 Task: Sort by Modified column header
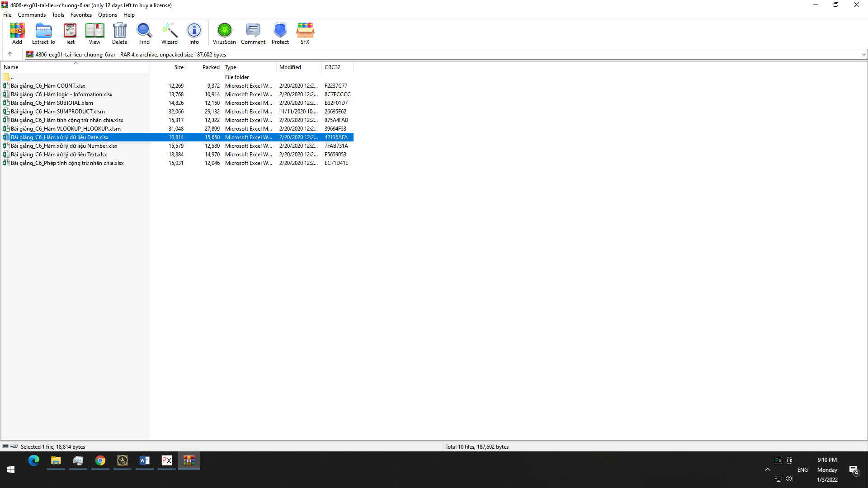tap(290, 67)
